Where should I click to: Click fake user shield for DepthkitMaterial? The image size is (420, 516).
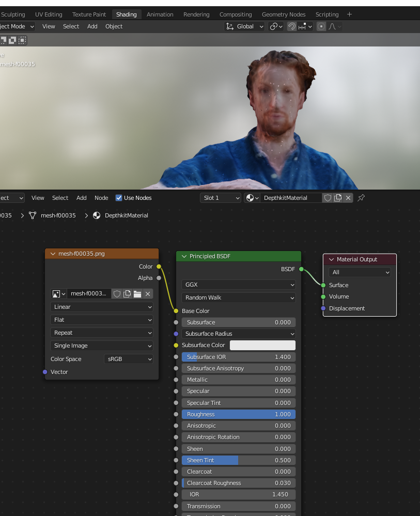click(x=328, y=198)
